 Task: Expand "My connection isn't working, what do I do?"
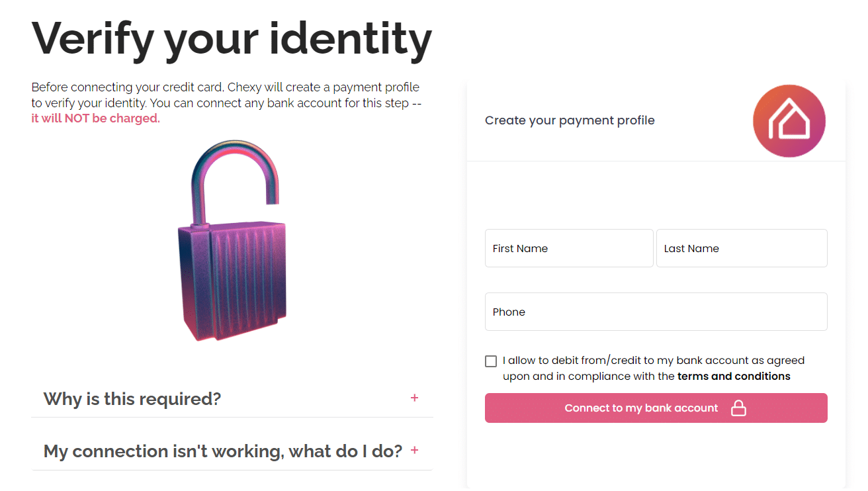[222, 451]
